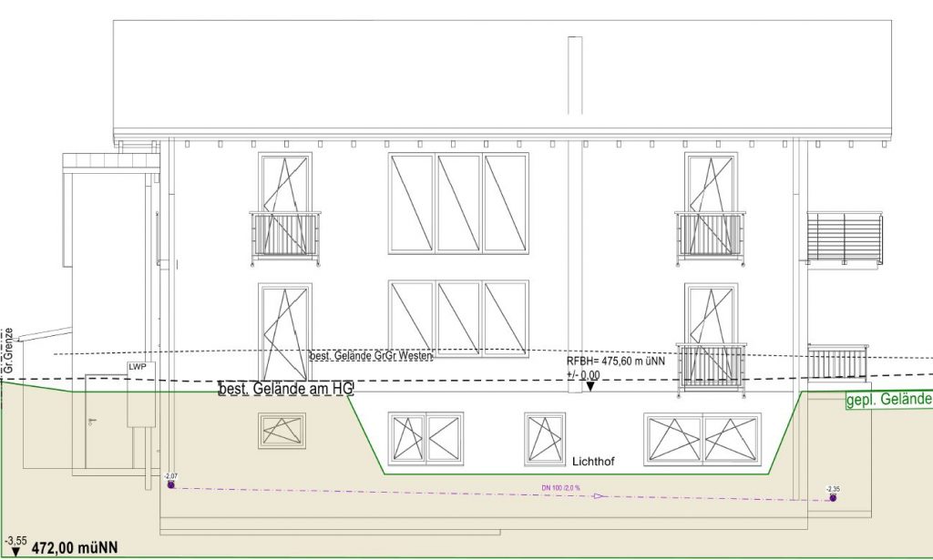Select the balcony with horizontal slat railing
Image resolution: width=933 pixels, height=560 pixels.
coord(845,238)
